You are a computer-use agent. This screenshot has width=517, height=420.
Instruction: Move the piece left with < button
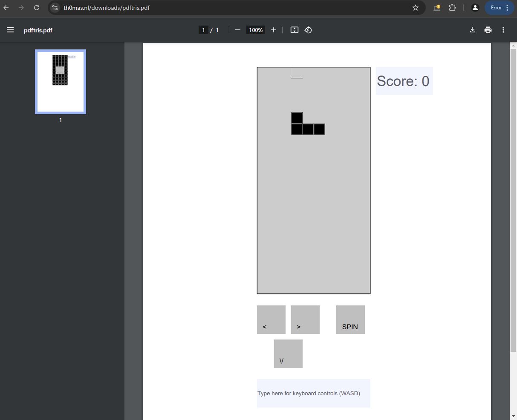click(271, 319)
